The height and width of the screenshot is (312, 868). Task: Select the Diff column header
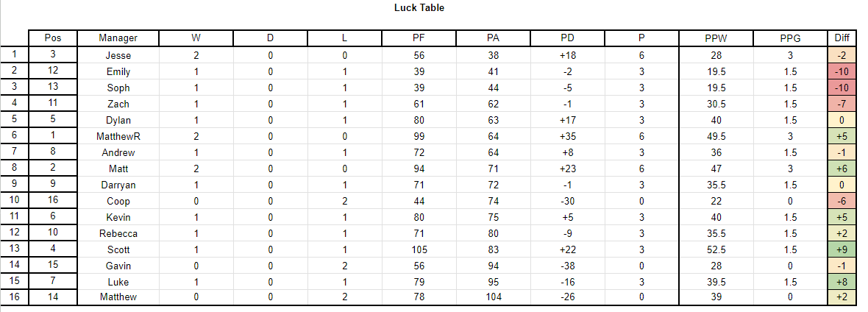(842, 38)
